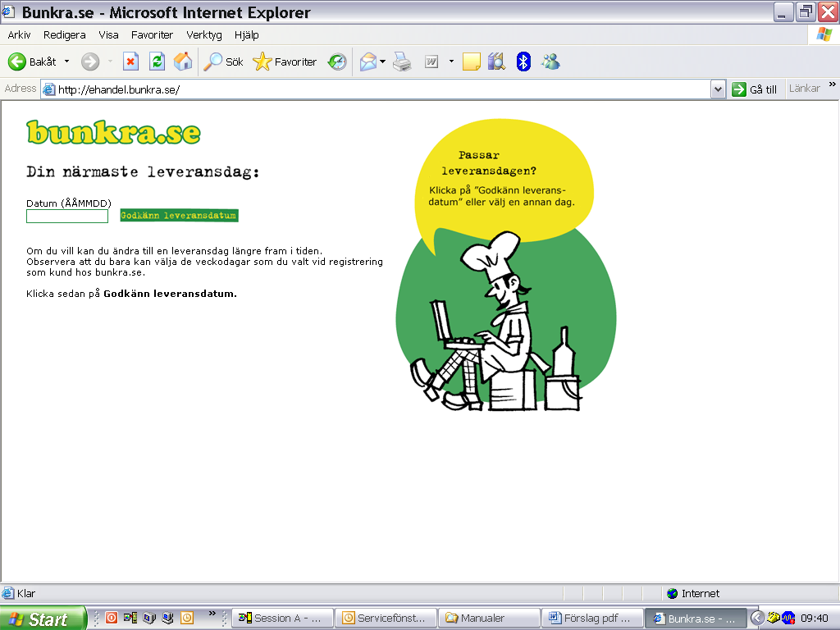This screenshot has width=840, height=630.
Task: Open Servicefönst... taskbar button
Action: click(386, 619)
